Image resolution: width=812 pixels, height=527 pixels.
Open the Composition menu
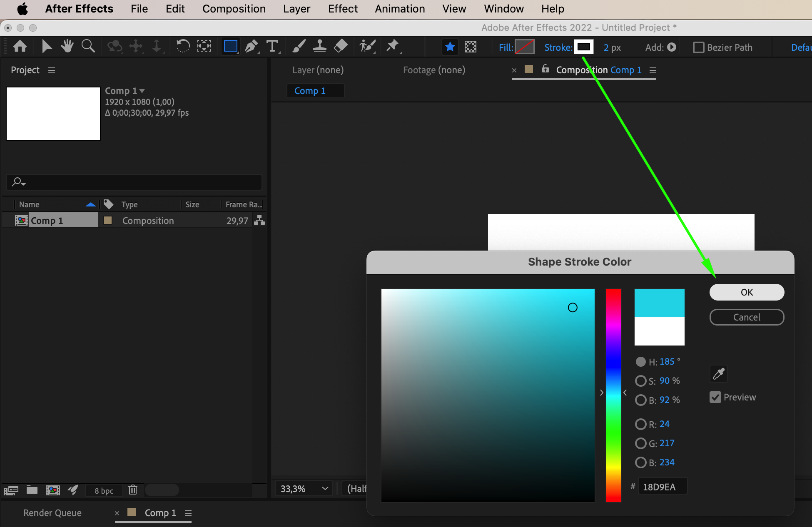click(234, 9)
